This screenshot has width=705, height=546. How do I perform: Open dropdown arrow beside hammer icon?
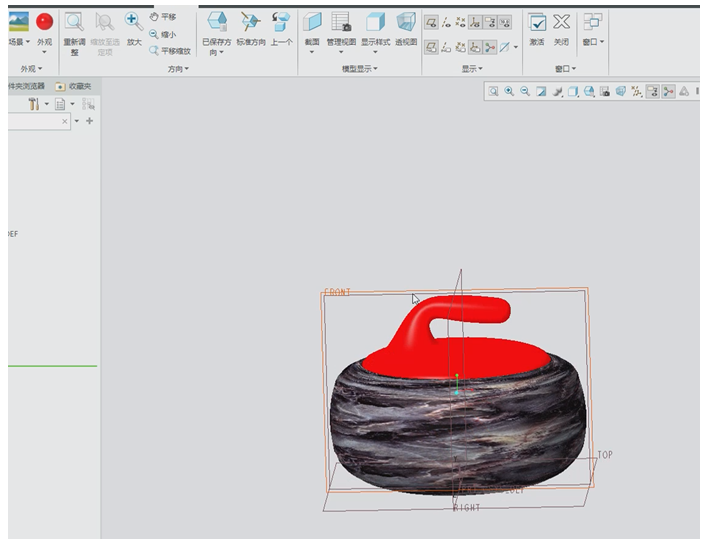[x=46, y=104]
